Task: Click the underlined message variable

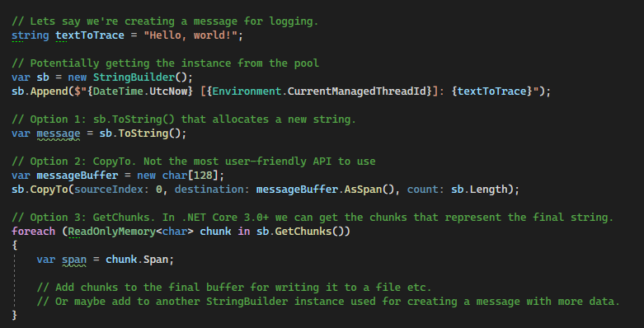Action: coord(59,134)
